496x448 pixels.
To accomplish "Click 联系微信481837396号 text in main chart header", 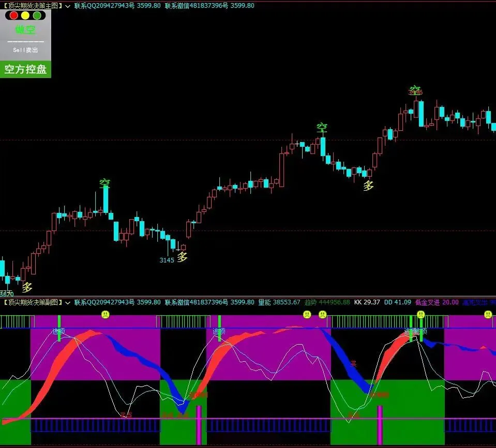I will pyautogui.click(x=196, y=6).
